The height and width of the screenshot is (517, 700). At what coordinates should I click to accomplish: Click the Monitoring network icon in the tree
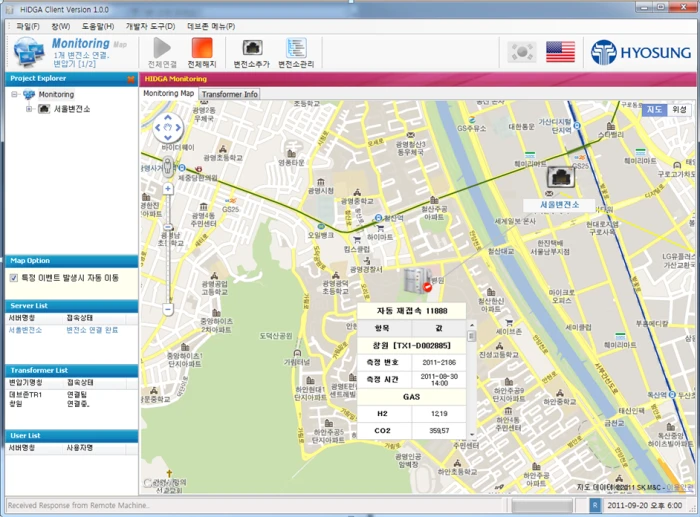(x=29, y=94)
